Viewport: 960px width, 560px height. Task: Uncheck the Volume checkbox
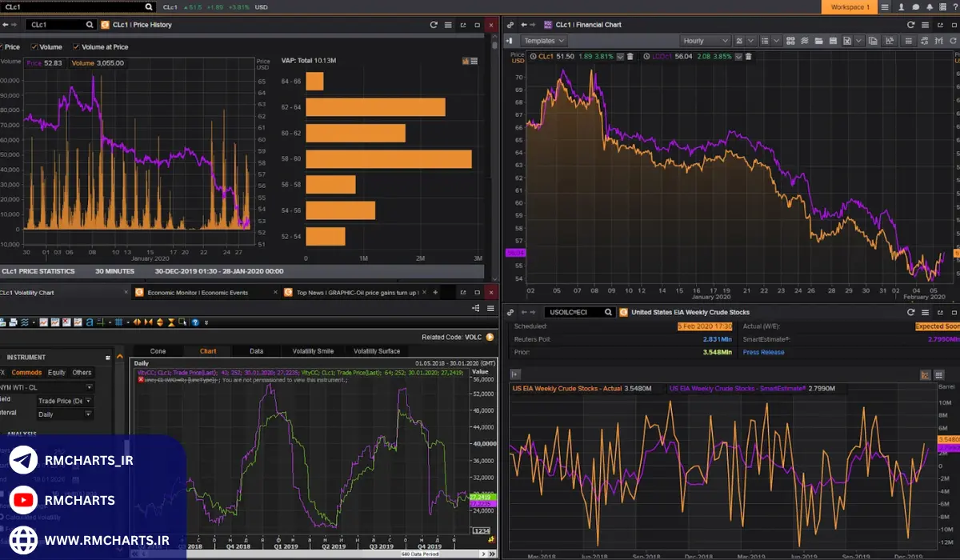34,47
